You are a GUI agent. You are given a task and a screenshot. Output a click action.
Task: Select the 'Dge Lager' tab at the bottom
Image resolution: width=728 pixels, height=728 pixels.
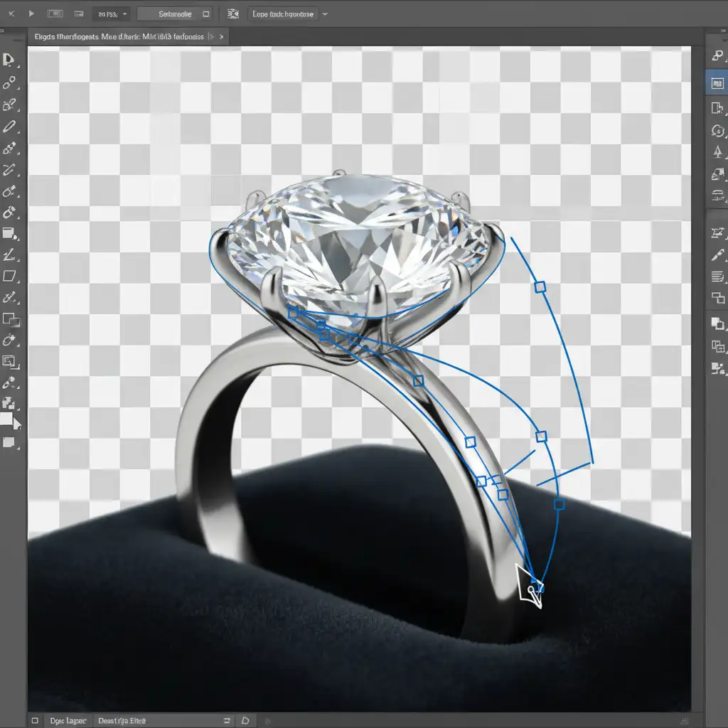point(68,720)
